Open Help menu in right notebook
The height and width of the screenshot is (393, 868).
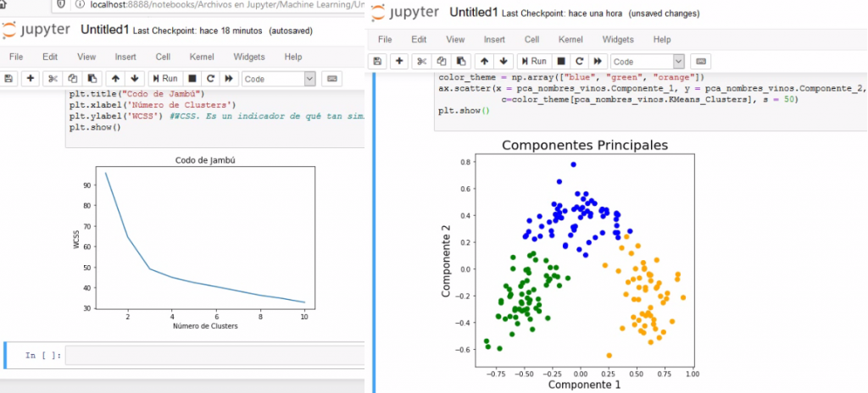(x=661, y=39)
